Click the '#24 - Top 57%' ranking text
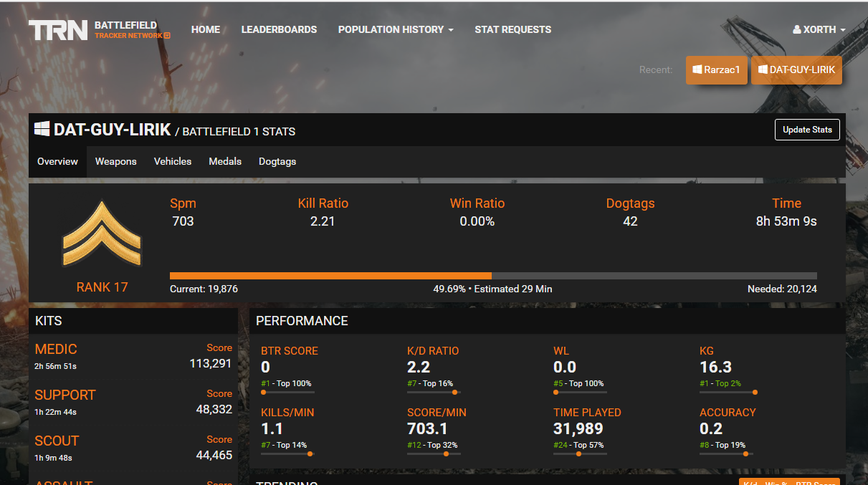Screen dimensions: 868x485 [x=578, y=445]
